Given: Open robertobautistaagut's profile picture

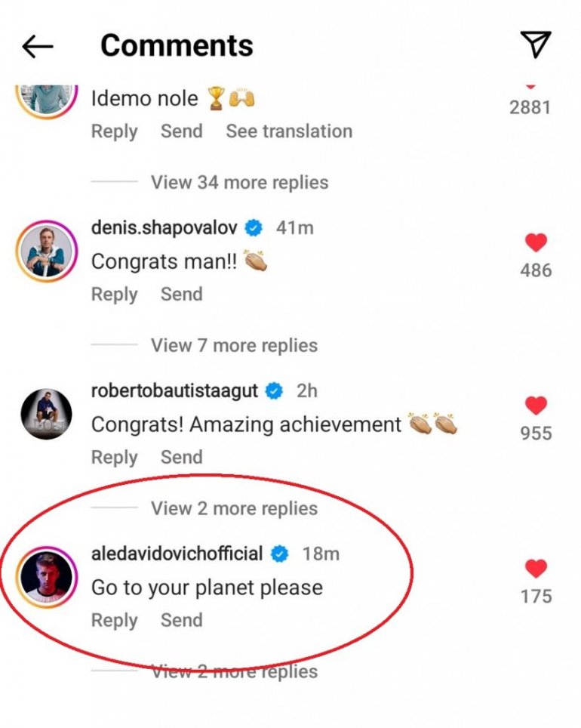Looking at the screenshot, I should coord(46,415).
